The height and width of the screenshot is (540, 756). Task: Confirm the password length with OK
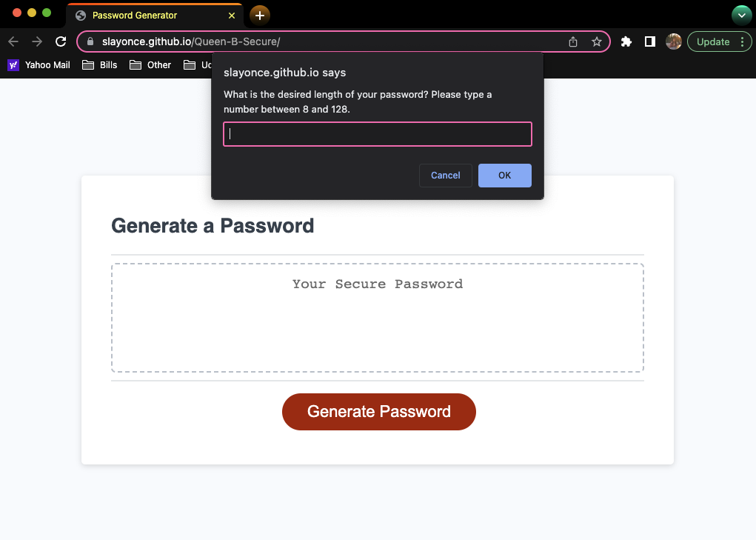tap(504, 175)
